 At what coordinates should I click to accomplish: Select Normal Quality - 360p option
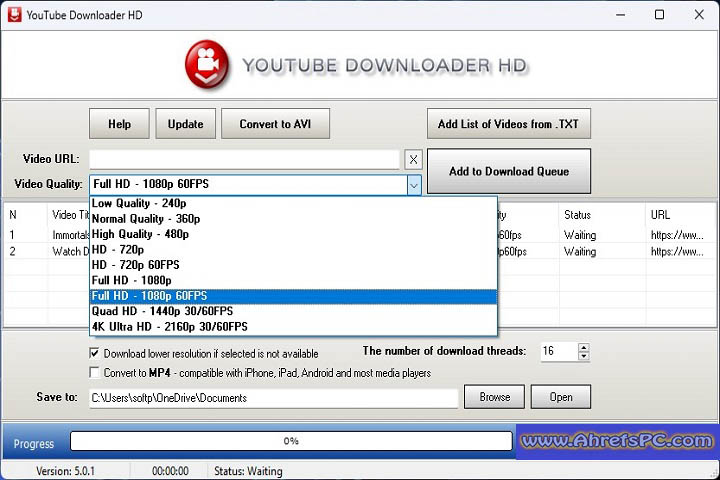293,219
